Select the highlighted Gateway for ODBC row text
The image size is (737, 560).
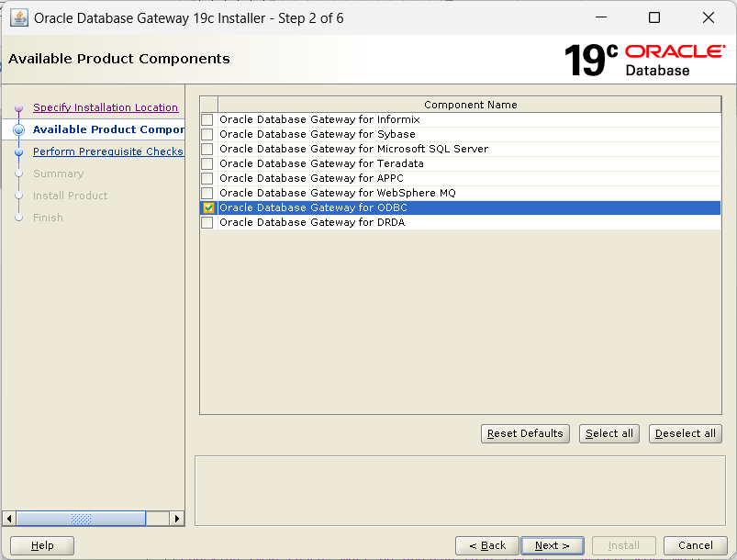click(x=314, y=207)
